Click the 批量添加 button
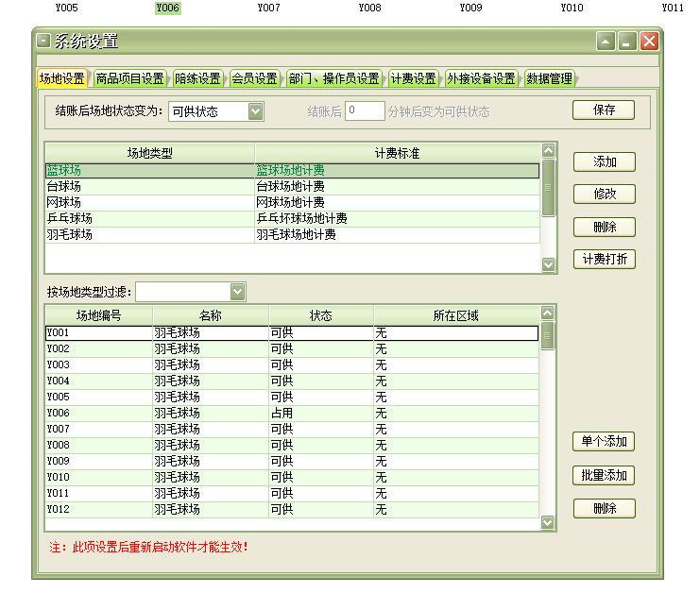700x593 pixels. pos(604,476)
